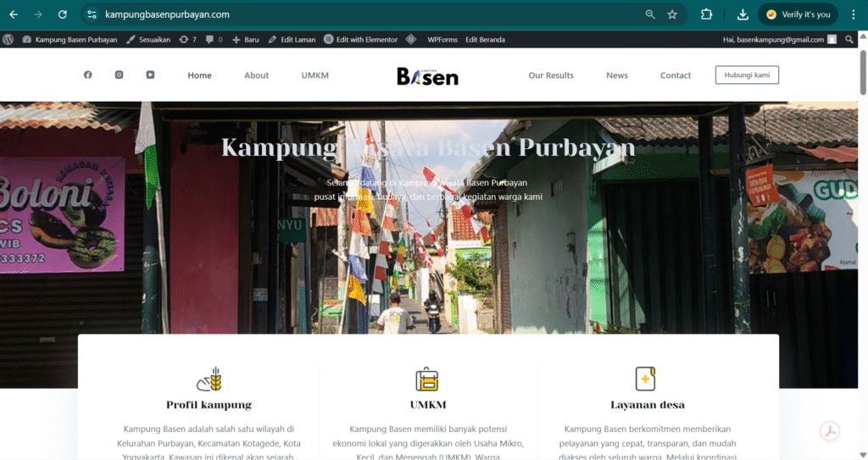Open the Instagram social icon

point(119,75)
